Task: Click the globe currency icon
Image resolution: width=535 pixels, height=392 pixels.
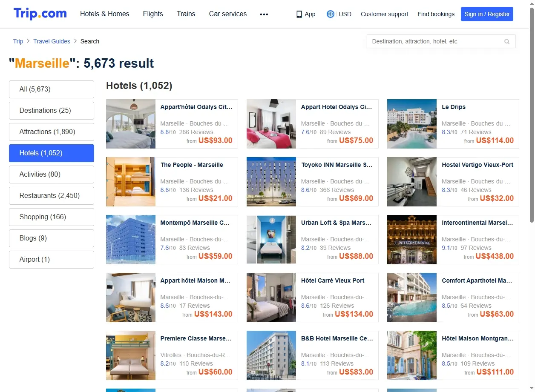Action: tap(330, 14)
